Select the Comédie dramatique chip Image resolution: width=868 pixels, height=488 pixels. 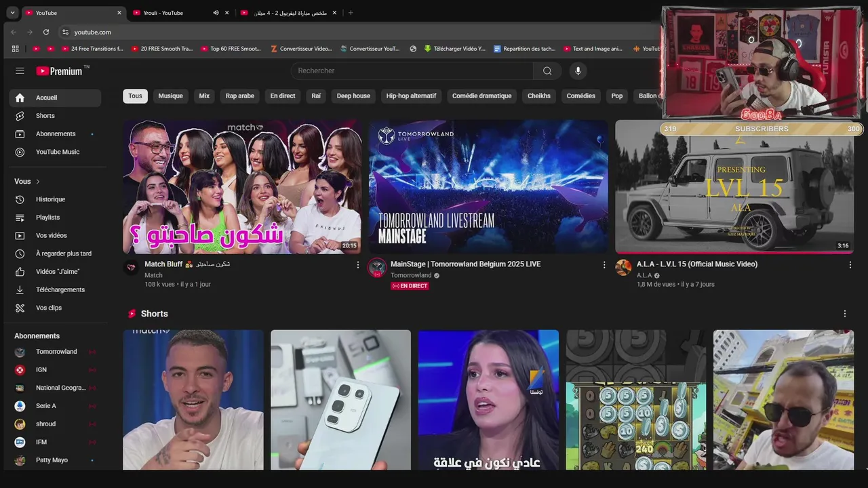(x=482, y=96)
